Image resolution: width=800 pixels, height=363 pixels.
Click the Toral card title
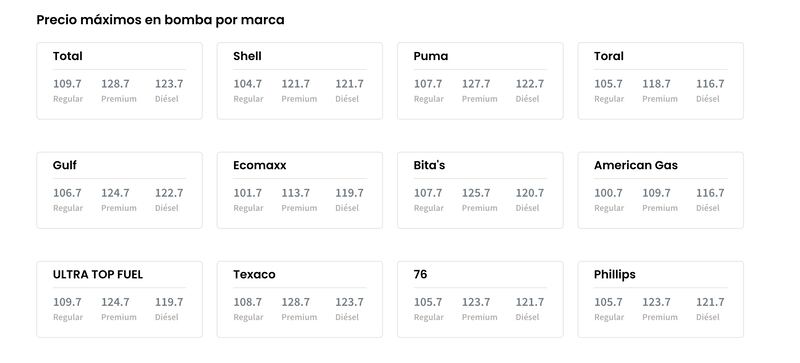pyautogui.click(x=609, y=56)
